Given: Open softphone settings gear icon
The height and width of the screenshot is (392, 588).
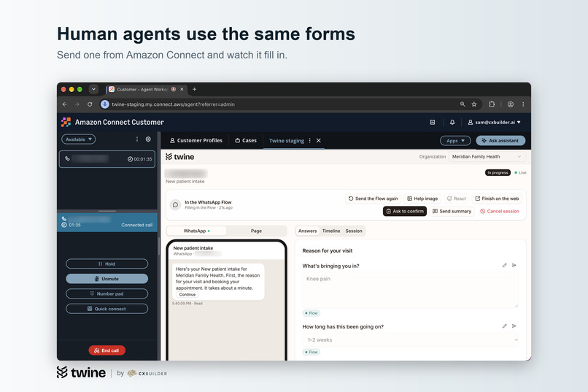Looking at the screenshot, I should coord(148,139).
